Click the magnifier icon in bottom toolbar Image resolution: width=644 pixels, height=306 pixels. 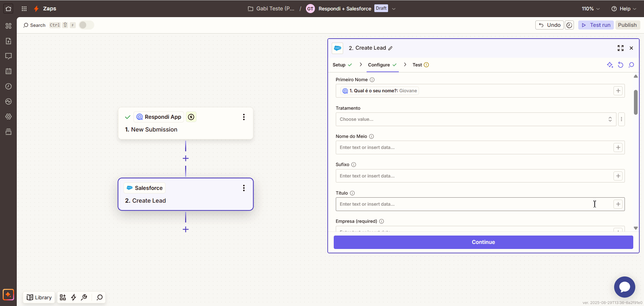click(100, 297)
